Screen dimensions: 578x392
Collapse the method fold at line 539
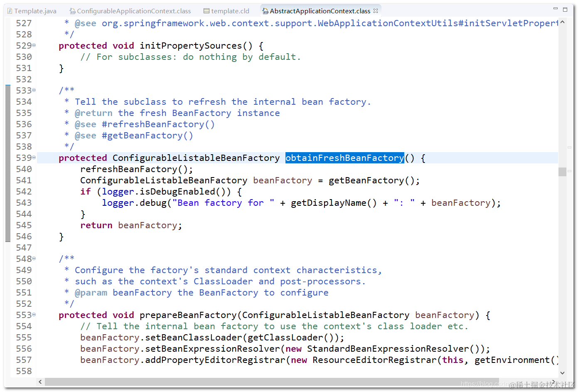tap(34, 158)
